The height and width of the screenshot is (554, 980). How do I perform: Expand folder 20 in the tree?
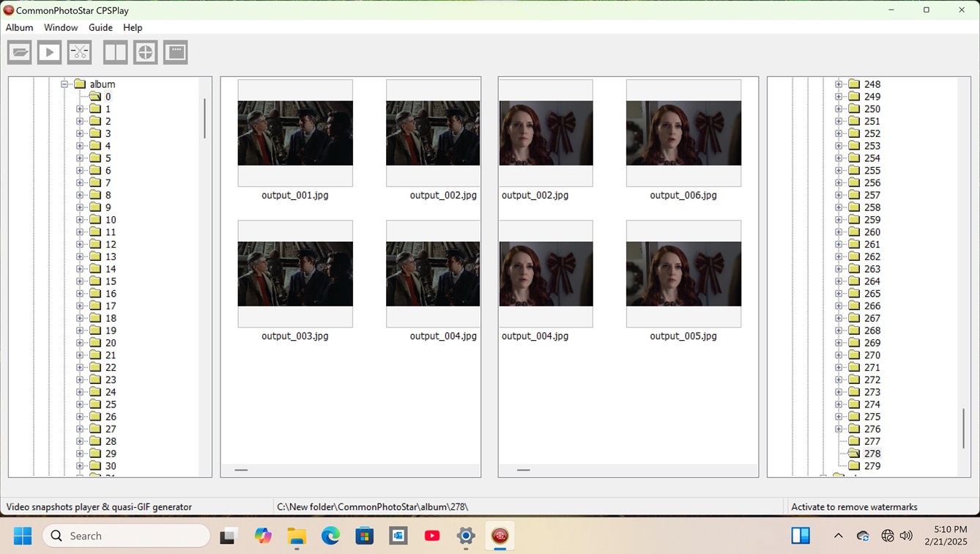[80, 343]
